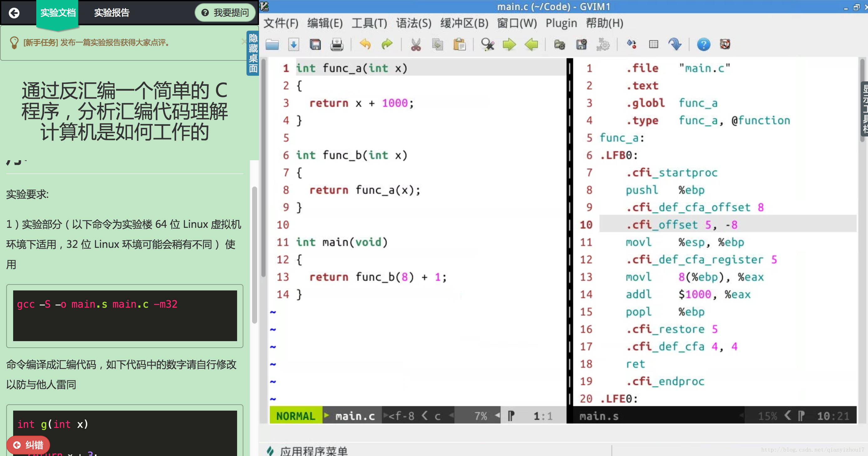Viewport: 868px width, 456px height.
Task: Switch to the 实验报告 tab
Action: point(112,13)
